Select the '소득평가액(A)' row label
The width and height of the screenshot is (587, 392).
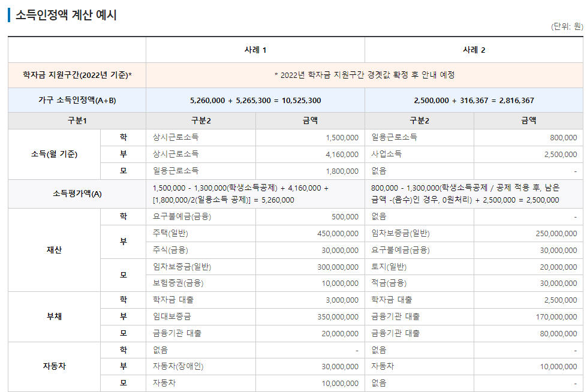pos(77,194)
